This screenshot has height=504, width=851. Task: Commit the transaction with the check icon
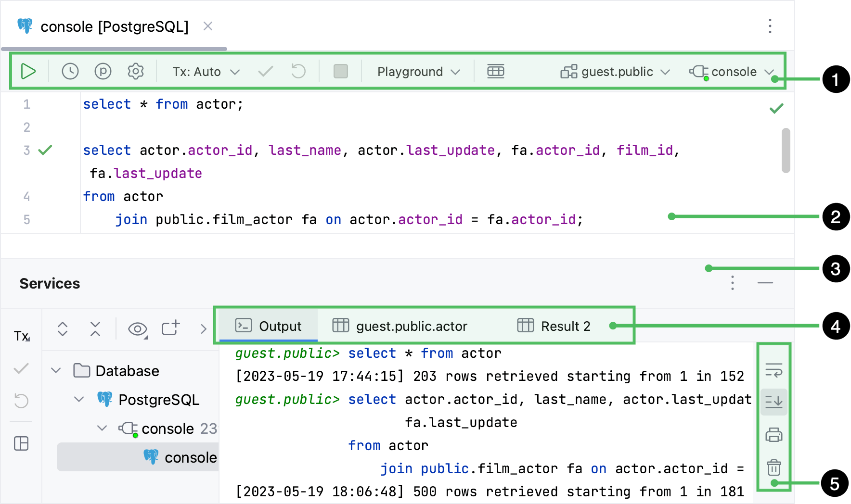coord(265,71)
